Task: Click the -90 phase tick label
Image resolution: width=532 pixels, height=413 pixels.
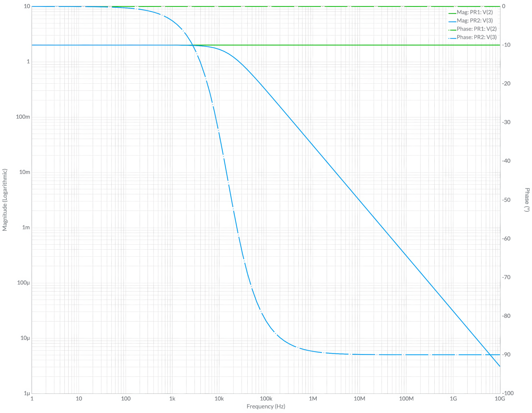Action: click(506, 354)
